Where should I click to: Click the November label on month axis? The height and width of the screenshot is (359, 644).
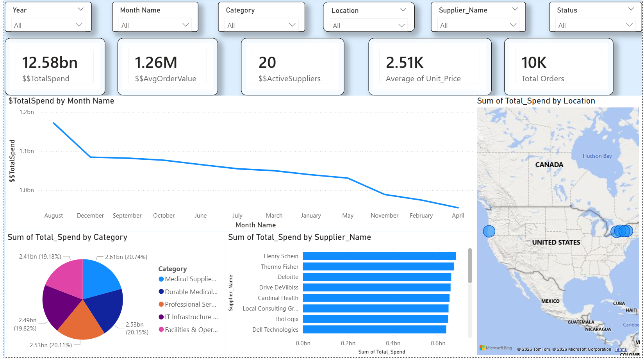tap(384, 216)
